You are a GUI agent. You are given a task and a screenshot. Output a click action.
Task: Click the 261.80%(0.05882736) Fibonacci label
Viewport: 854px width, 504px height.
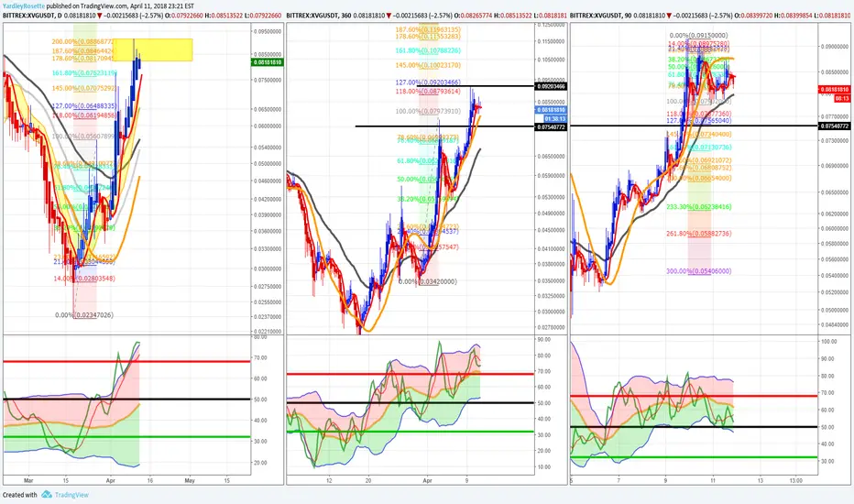coord(699,234)
